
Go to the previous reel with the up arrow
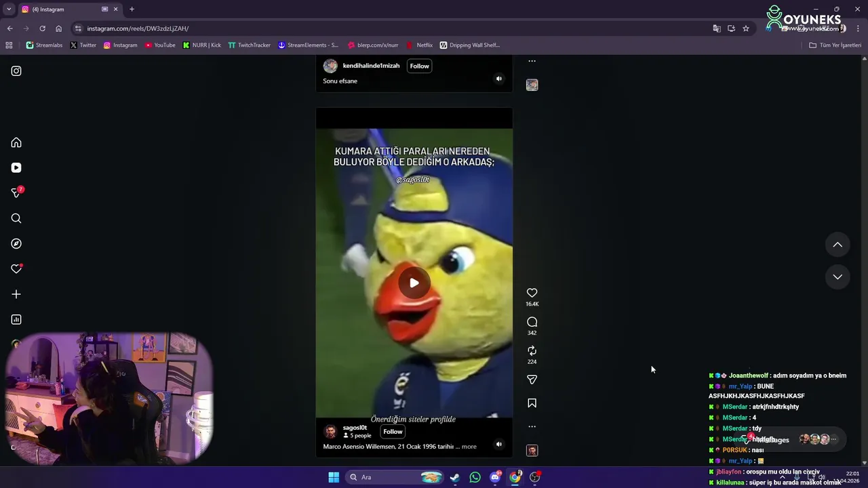837,245
